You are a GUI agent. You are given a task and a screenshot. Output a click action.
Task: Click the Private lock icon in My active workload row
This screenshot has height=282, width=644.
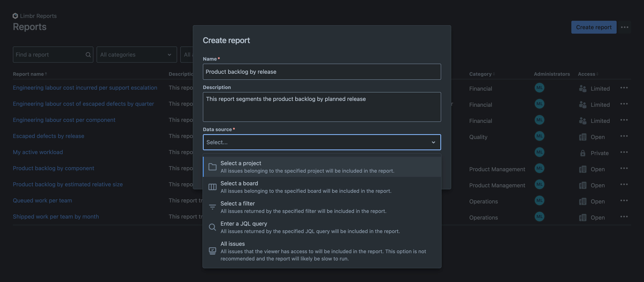click(582, 153)
